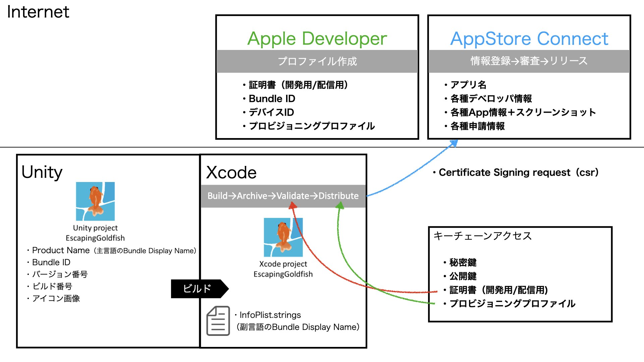Click the Unity project EscapingGoldfish caption

[x=95, y=233]
